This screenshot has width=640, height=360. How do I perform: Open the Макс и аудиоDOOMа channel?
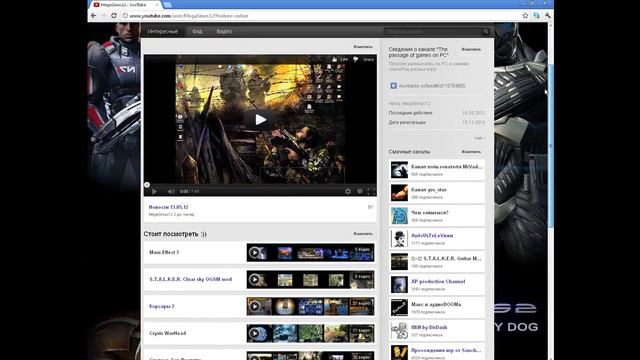pyautogui.click(x=436, y=304)
